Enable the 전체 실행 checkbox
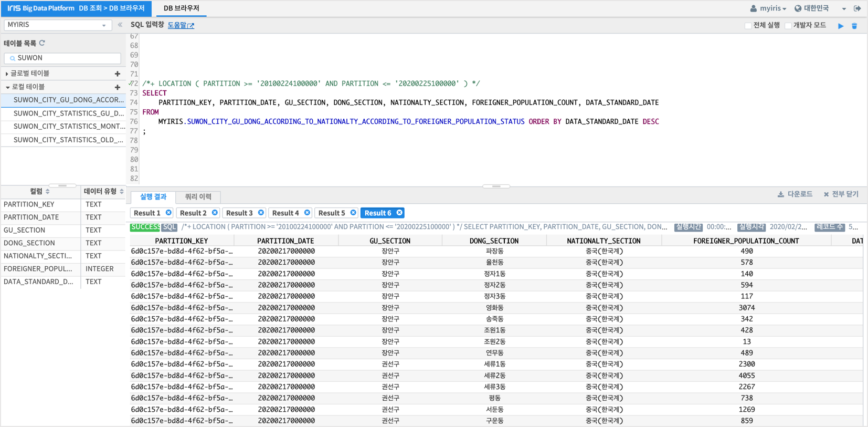This screenshot has height=427, width=868. click(748, 26)
